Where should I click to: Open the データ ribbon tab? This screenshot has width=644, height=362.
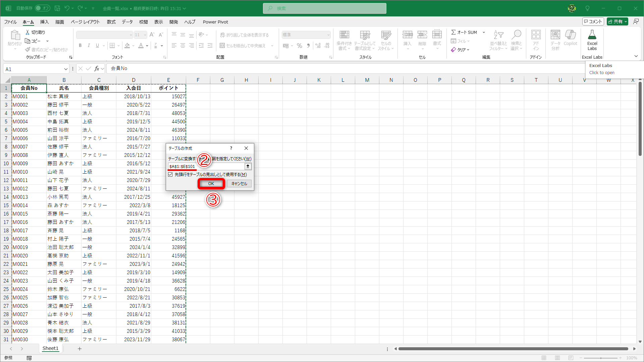[127, 22]
